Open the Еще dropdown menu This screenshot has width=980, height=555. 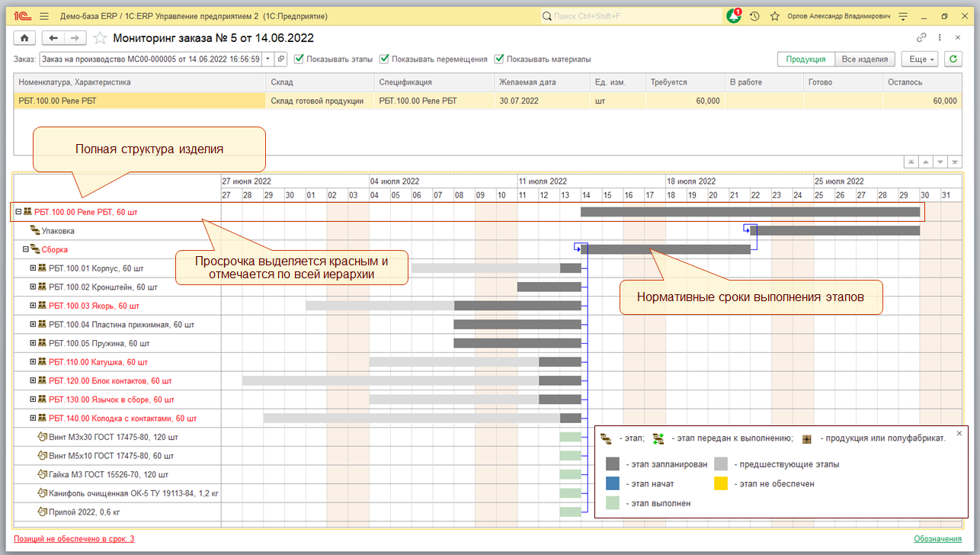919,59
